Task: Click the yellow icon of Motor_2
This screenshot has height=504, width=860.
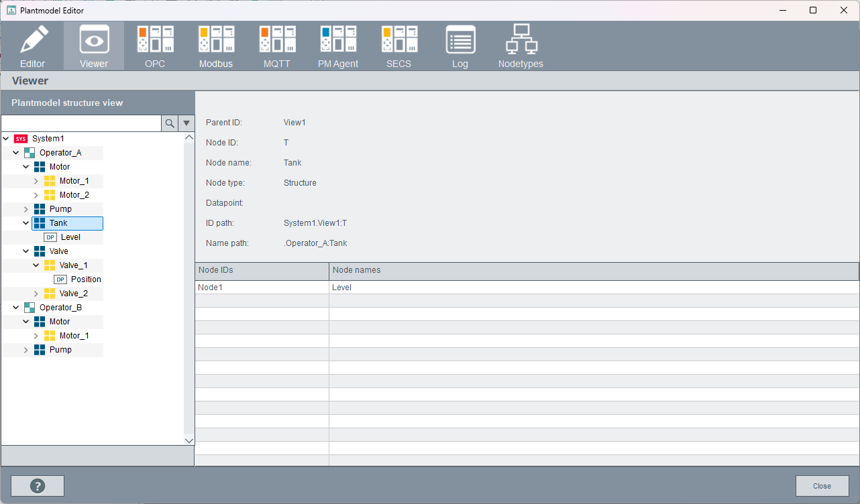Action: pos(50,195)
